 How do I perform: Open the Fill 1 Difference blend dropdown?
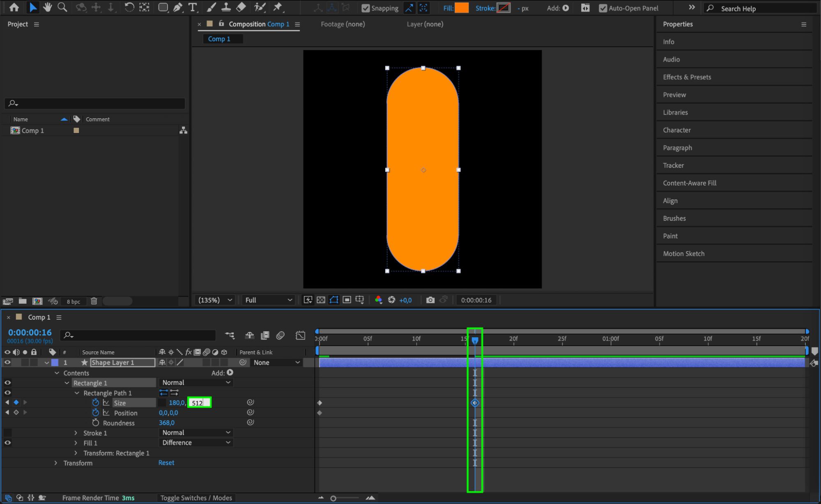tap(196, 443)
